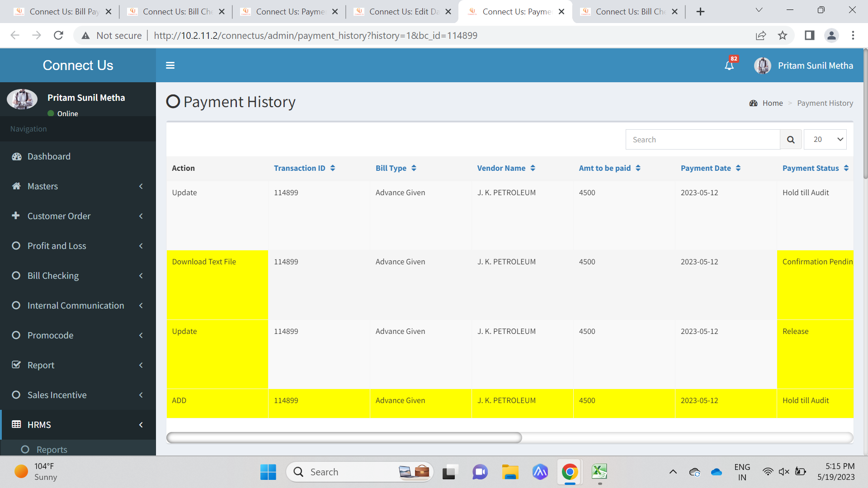This screenshot has width=868, height=488.
Task: Open Chrome profile icon
Action: click(x=831, y=35)
